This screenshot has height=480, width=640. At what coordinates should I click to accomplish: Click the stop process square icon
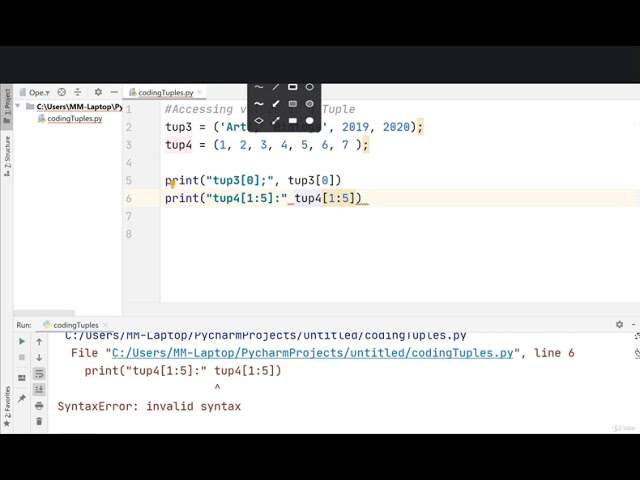22,358
